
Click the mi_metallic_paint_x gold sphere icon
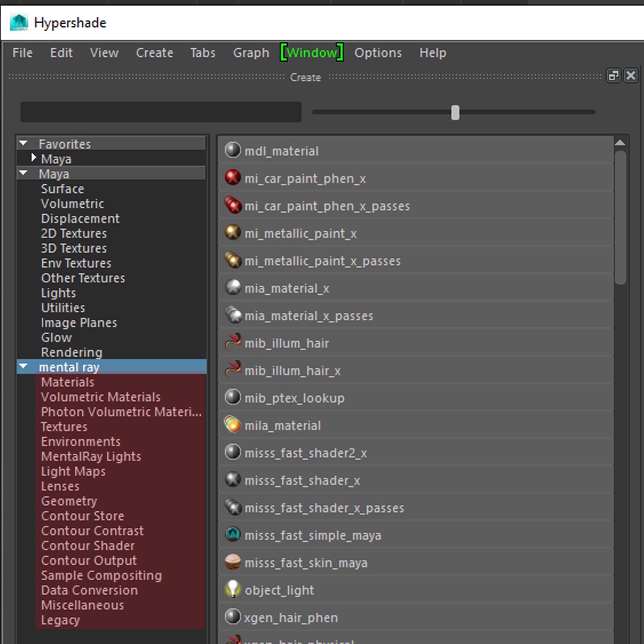point(232,232)
